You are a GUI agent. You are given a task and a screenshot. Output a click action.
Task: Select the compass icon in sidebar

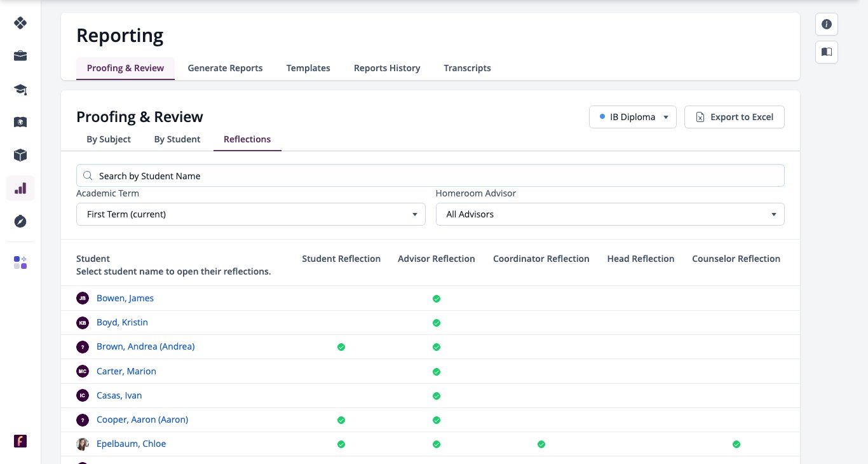click(20, 221)
